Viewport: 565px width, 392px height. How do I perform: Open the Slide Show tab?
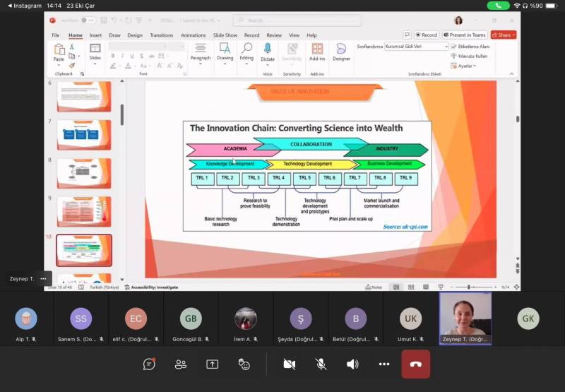[225, 35]
